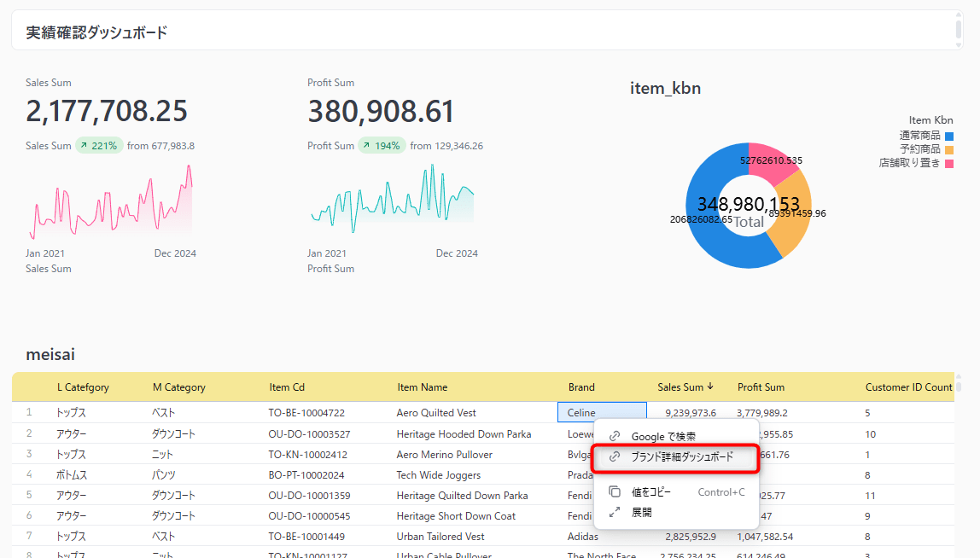Screen dimensions: 980x558
Task: Click item code TO-BE-10001449
Action: (306, 537)
